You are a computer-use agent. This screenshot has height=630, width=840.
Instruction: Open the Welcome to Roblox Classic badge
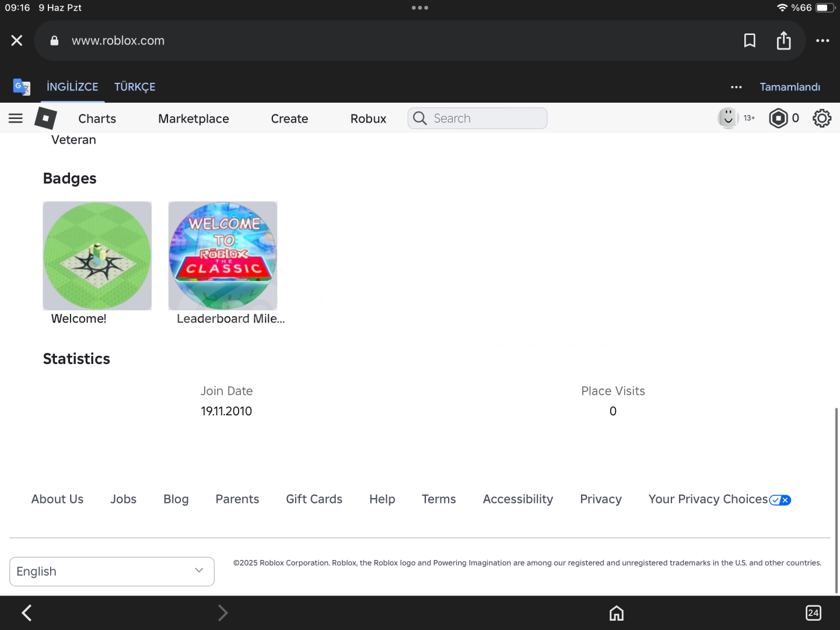coord(223,256)
